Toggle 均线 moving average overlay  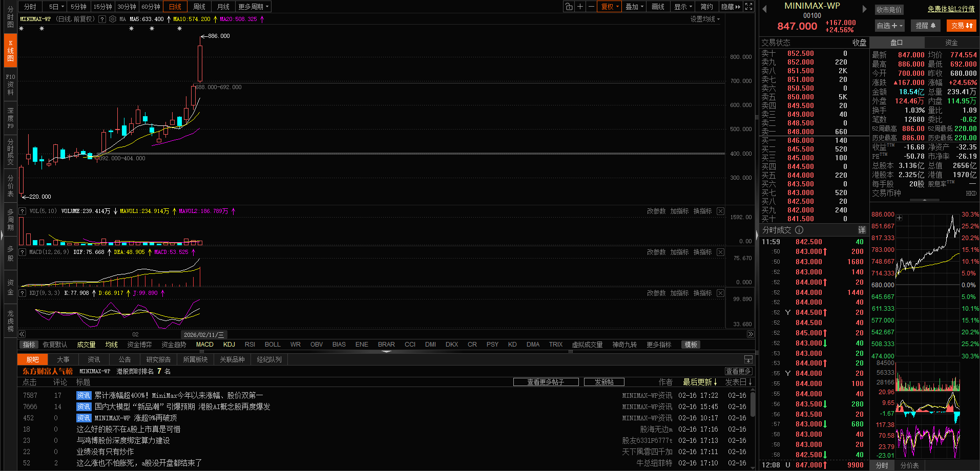tap(112, 345)
